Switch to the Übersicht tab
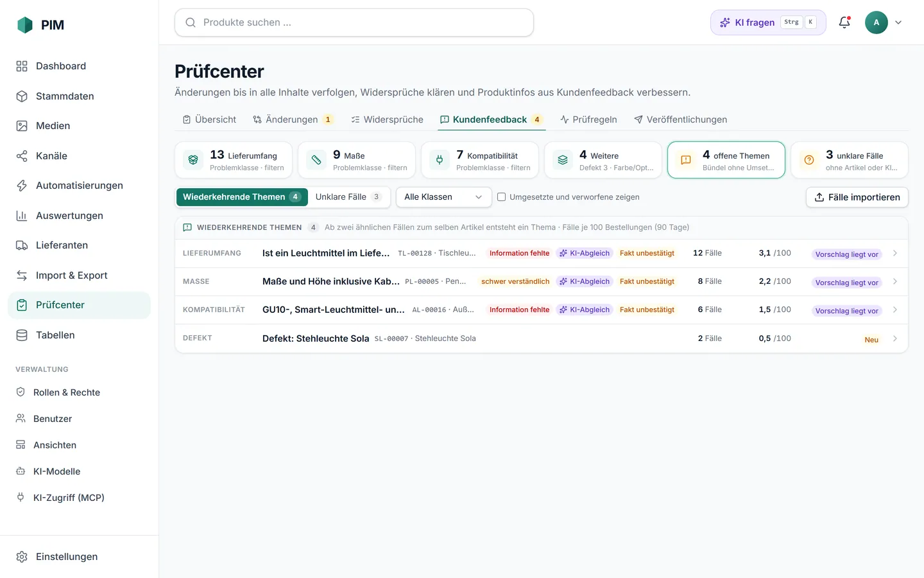This screenshot has width=924, height=578. [209, 119]
